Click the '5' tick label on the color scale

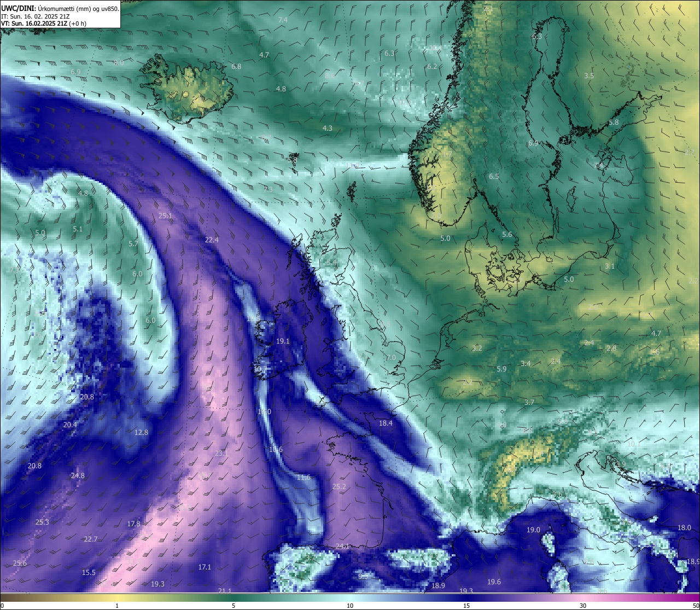point(234,606)
